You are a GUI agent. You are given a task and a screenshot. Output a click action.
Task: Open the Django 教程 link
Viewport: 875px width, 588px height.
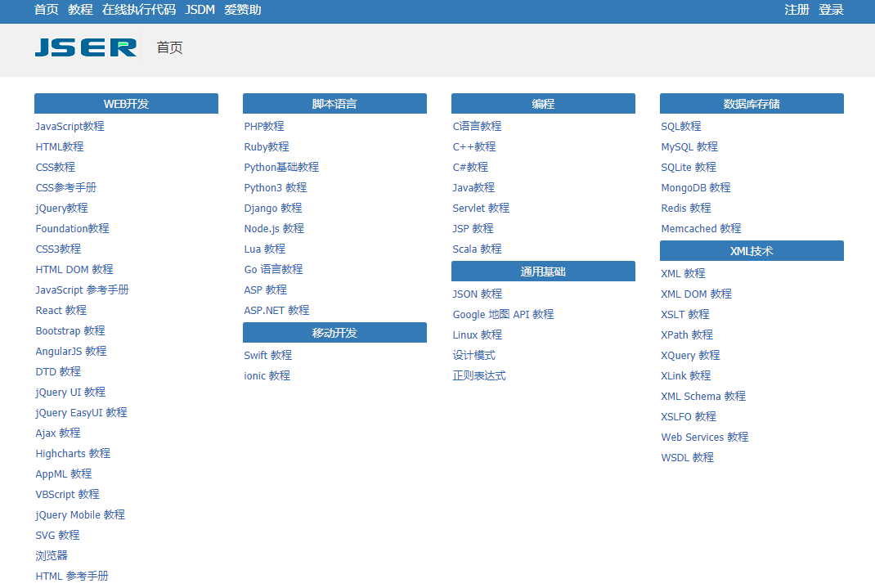[x=273, y=208]
